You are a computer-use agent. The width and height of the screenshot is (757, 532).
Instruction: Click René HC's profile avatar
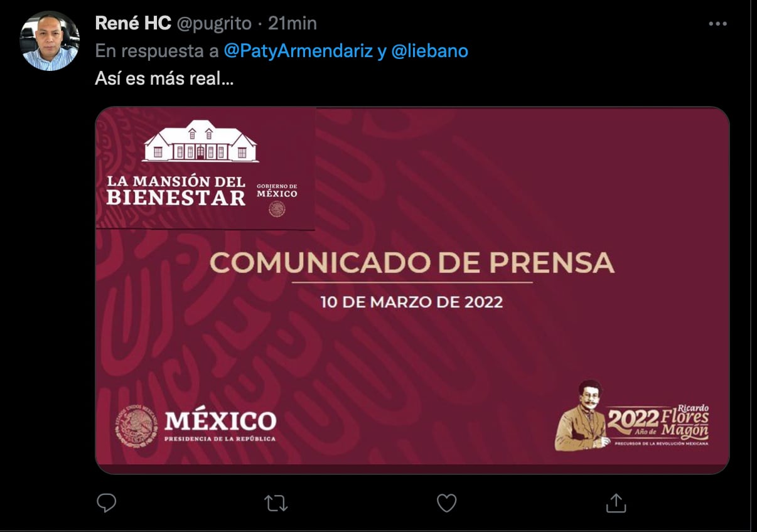pyautogui.click(x=50, y=41)
